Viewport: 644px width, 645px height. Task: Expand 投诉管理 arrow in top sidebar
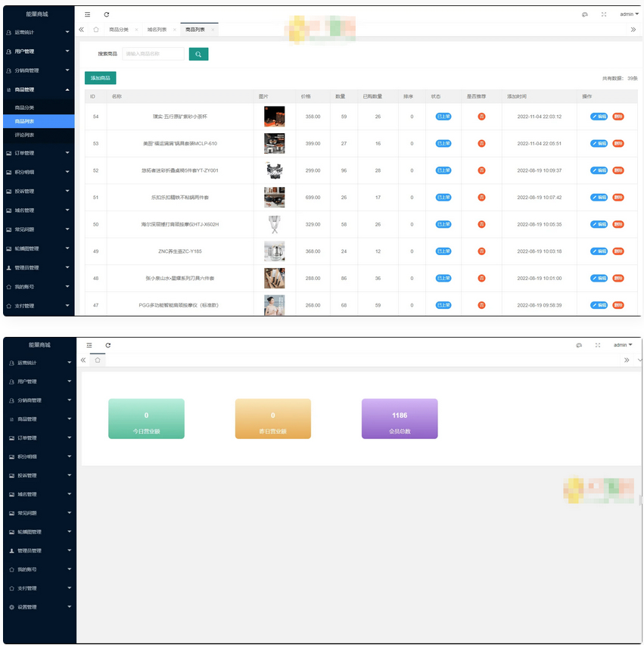(x=67, y=192)
